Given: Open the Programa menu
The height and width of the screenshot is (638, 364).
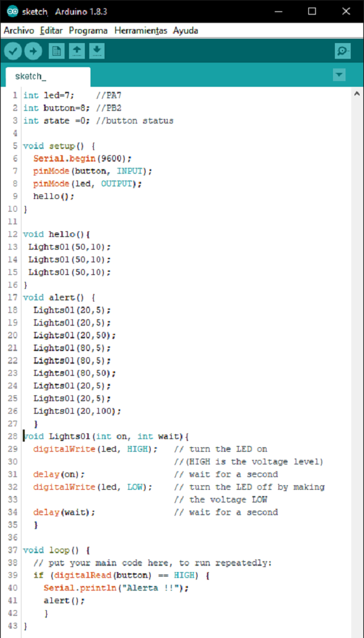Looking at the screenshot, I should (88, 30).
